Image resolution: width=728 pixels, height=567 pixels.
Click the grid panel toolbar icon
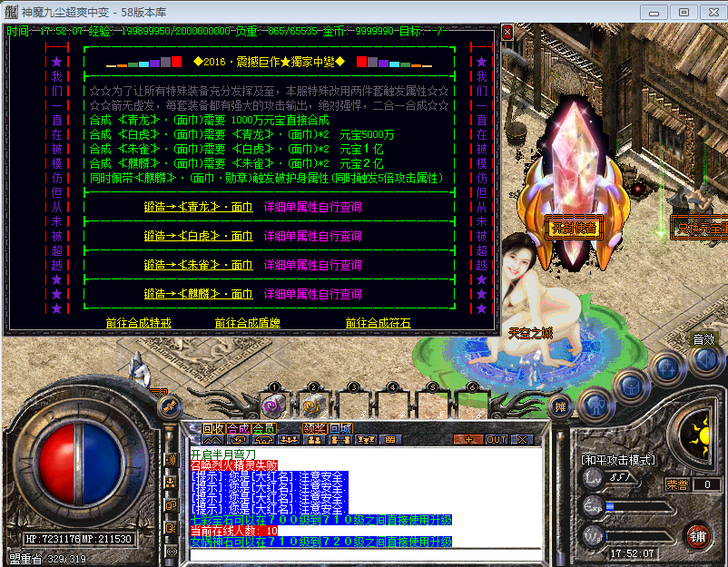pyautogui.click(x=390, y=439)
